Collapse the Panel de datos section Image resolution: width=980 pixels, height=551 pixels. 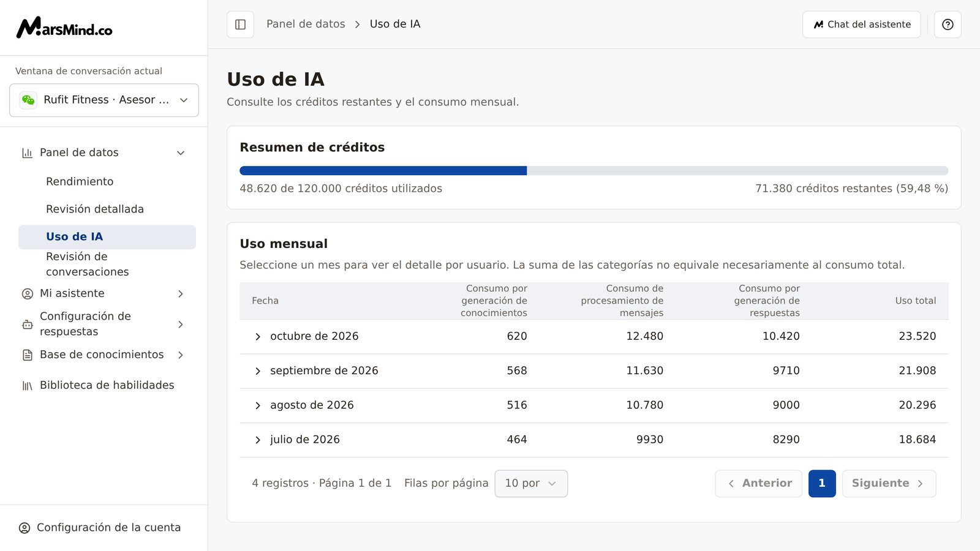pos(181,153)
